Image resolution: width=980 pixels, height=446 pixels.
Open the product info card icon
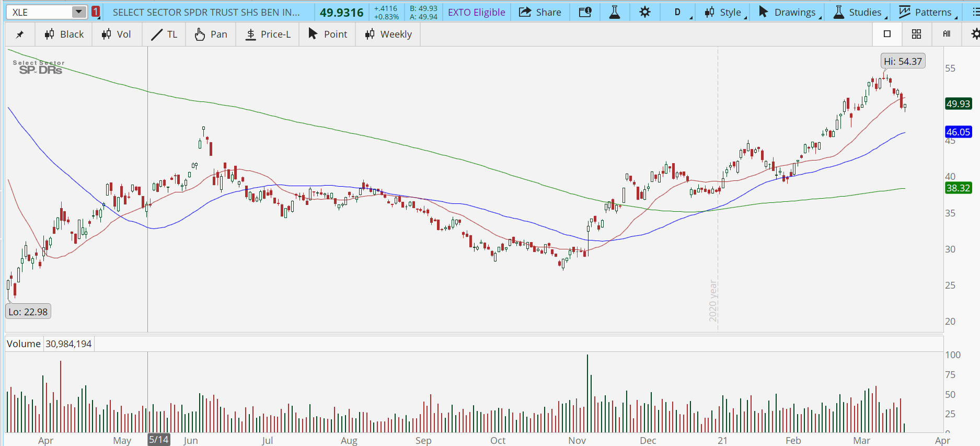pyautogui.click(x=585, y=12)
